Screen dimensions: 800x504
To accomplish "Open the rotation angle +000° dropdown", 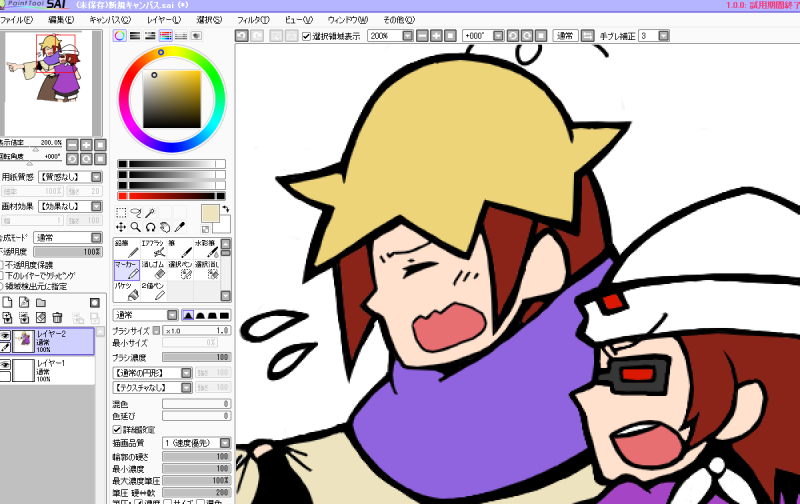I will pos(498,36).
